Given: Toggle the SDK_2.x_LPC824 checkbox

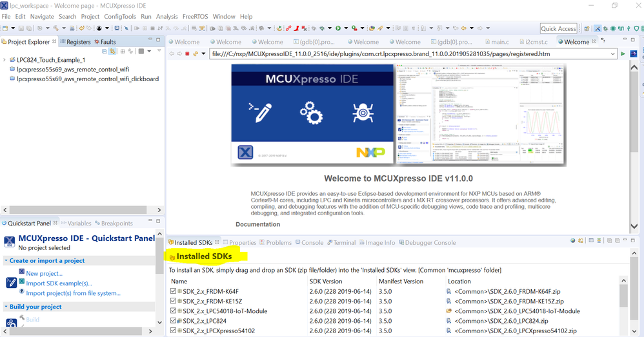Looking at the screenshot, I should pos(174,321).
